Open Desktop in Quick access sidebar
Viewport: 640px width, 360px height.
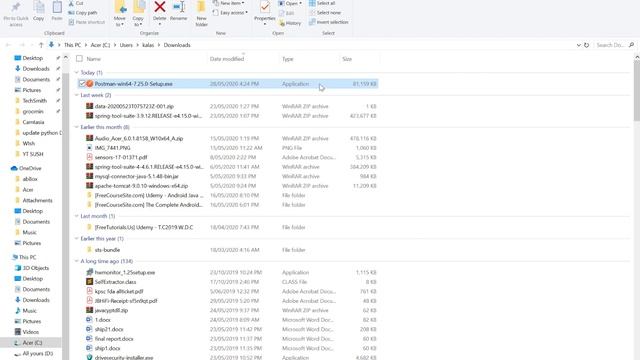click(x=32, y=58)
